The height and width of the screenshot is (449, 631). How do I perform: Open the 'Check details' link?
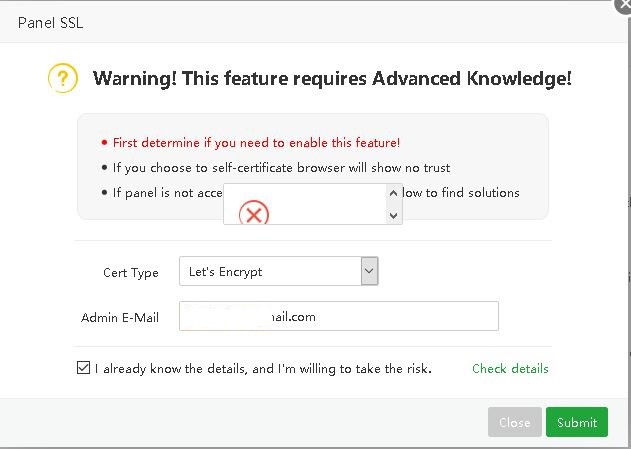click(510, 369)
